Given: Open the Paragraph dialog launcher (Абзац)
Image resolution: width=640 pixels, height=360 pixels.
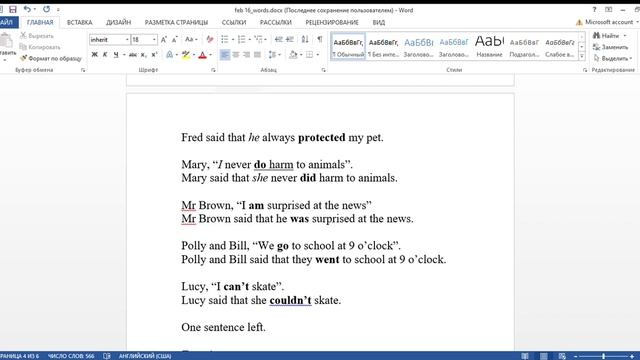Looking at the screenshot, I should coord(323,70).
